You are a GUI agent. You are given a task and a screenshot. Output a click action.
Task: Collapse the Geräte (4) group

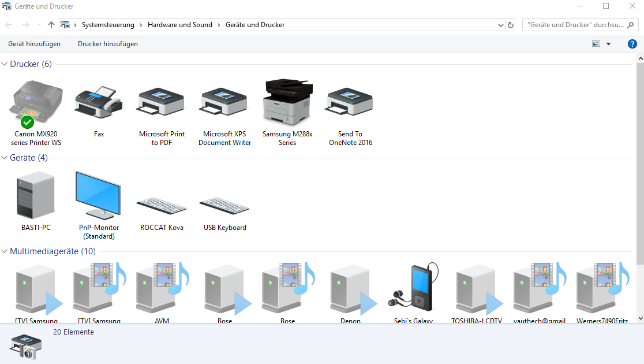click(5, 158)
